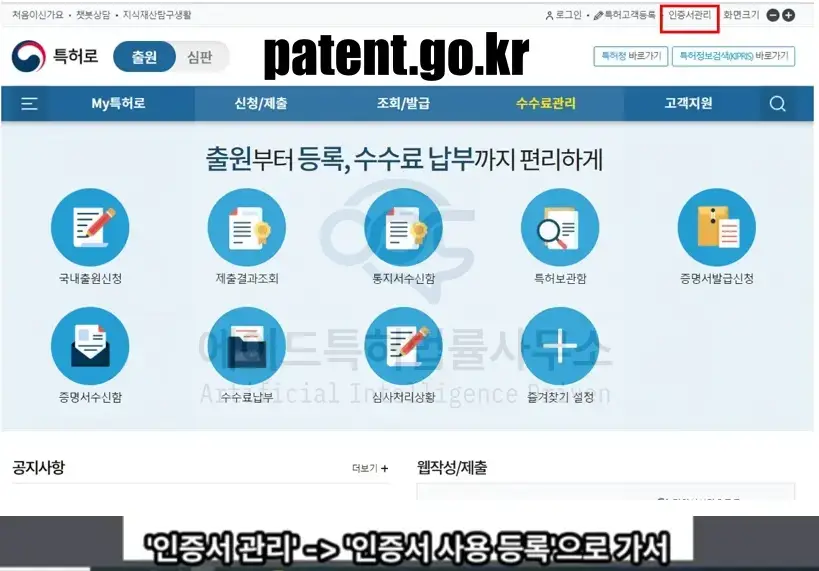The width and height of the screenshot is (819, 571).
Task: Expand 공지사항 with 더보기 +
Action: click(x=370, y=468)
